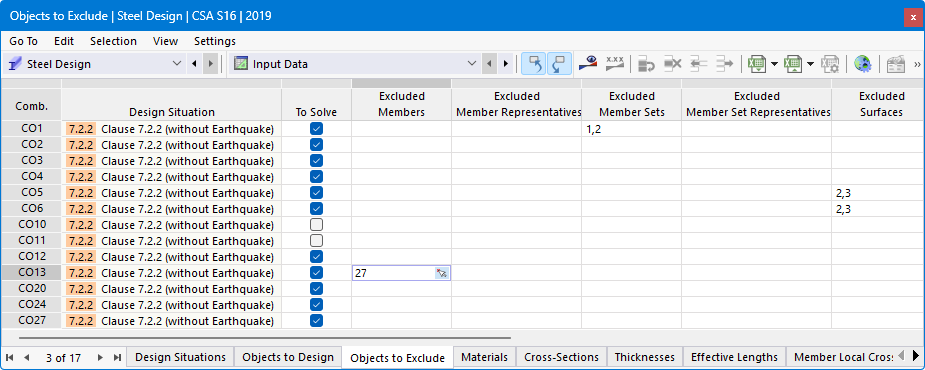Click the grayed row undo icon in toolbar
The width and height of the screenshot is (925, 370).
click(647, 64)
